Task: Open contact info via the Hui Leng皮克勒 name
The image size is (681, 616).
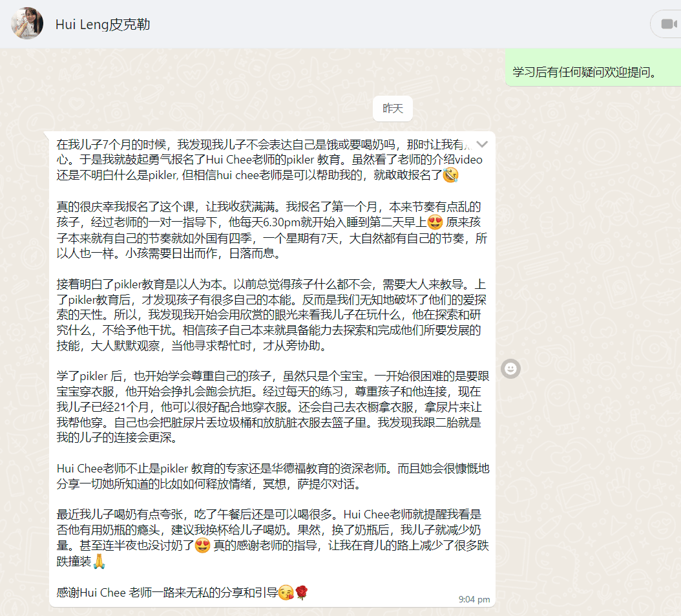Action: pos(103,25)
